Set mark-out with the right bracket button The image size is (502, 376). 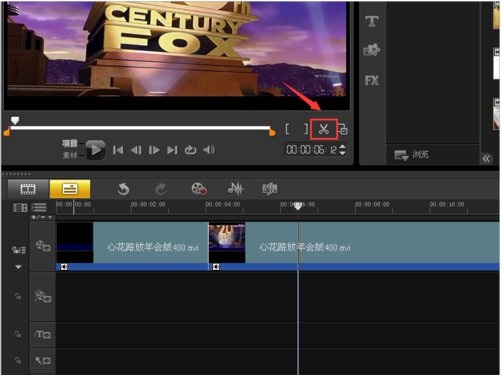[306, 129]
